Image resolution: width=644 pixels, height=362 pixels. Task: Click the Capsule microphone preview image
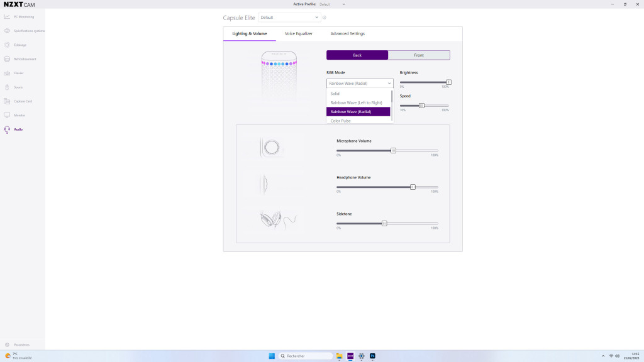tap(279, 77)
